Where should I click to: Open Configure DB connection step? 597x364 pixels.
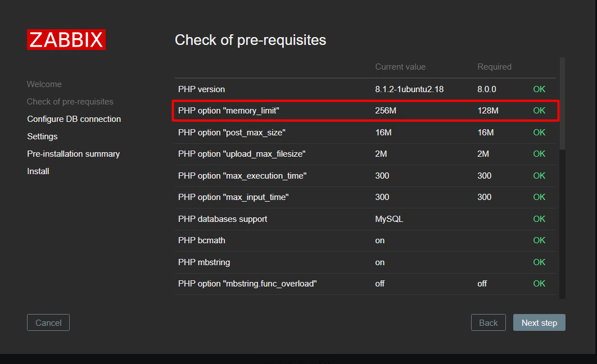[74, 119]
